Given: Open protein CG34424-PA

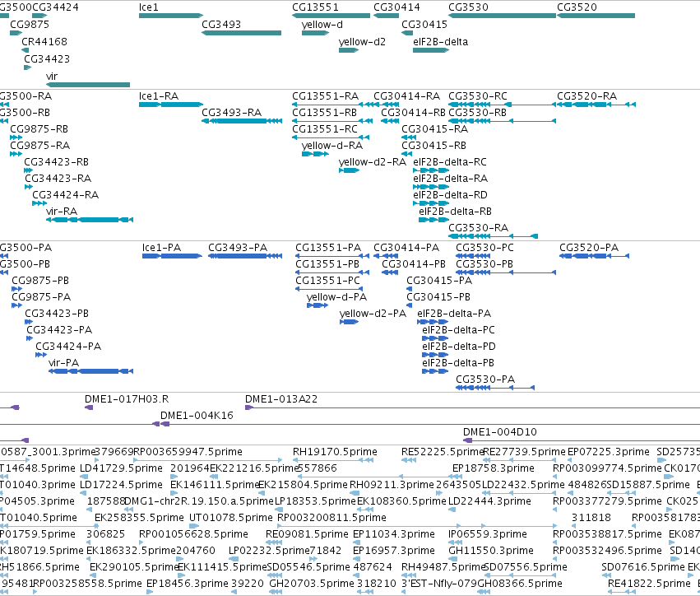Looking at the screenshot, I should coord(68,347).
